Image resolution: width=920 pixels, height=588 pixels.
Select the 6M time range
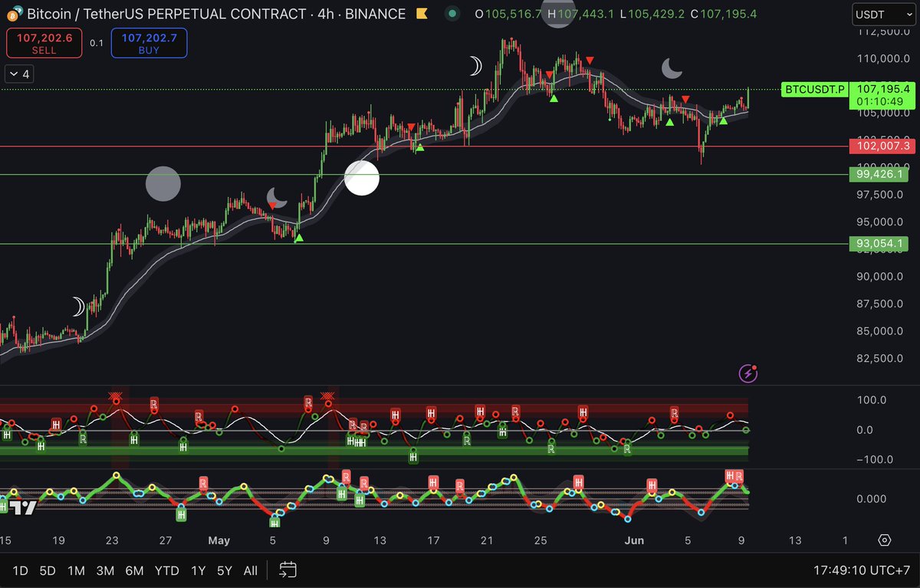coord(134,570)
